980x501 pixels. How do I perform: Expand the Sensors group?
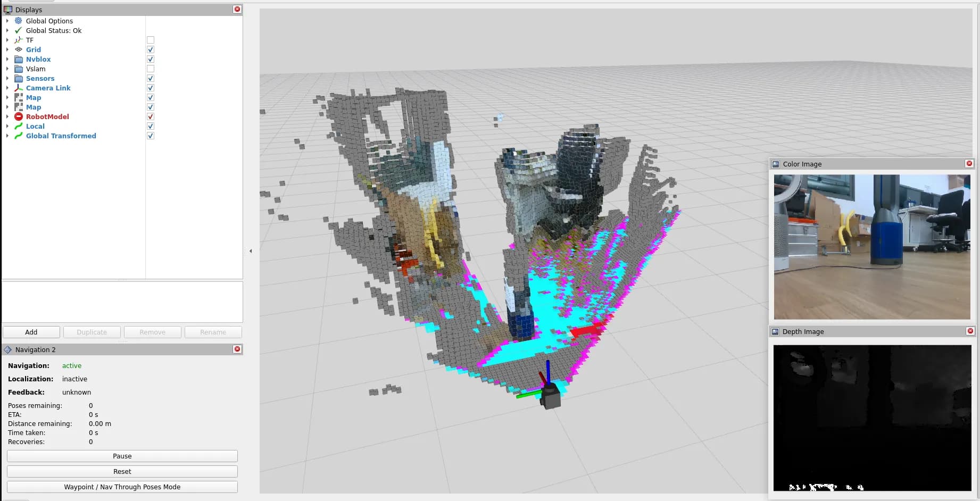pos(7,78)
